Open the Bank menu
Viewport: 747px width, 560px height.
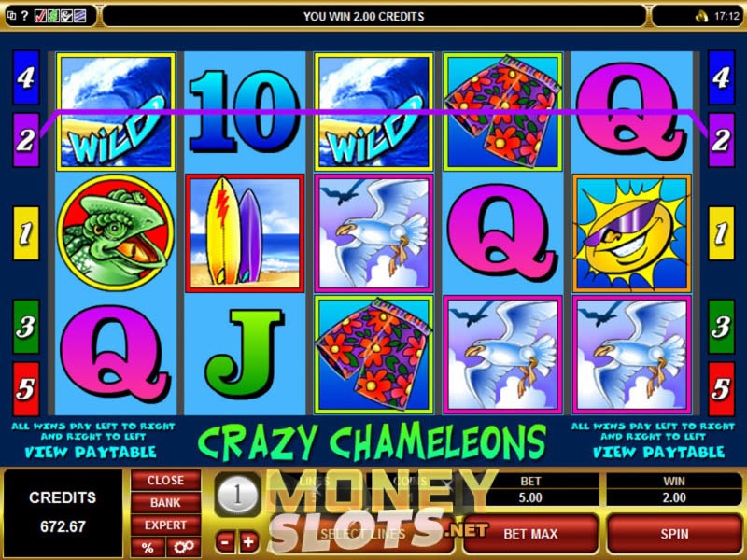pyautogui.click(x=165, y=502)
